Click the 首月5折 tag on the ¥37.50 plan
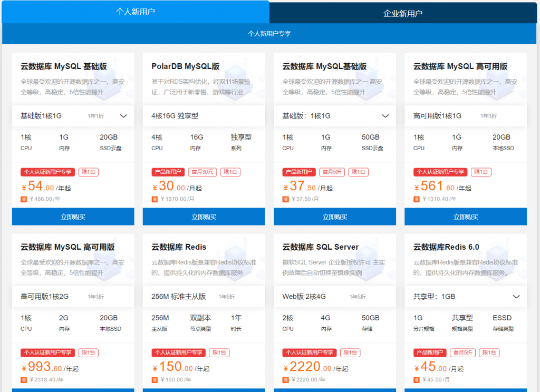 (332, 172)
